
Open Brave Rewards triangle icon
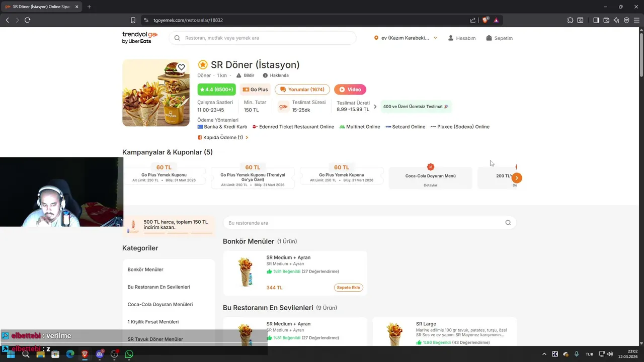(x=496, y=20)
